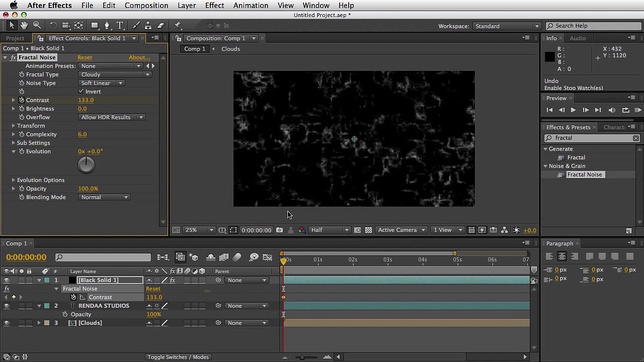Play the preview
This screenshot has height=362, width=644.
coord(573,110)
